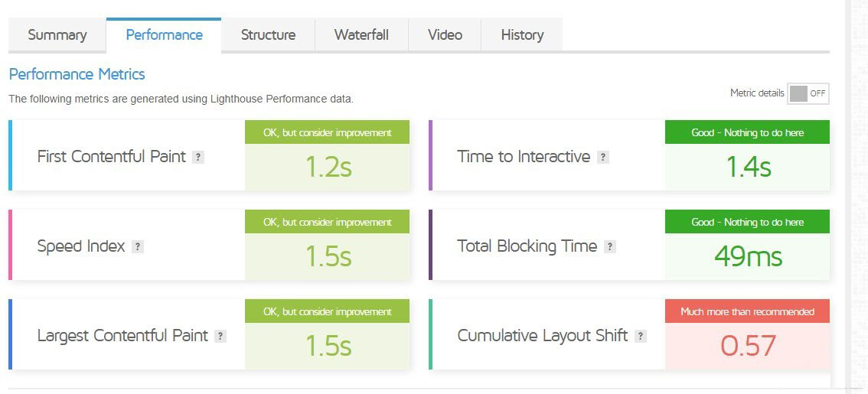Click the Time to Interactive help icon

[603, 157]
